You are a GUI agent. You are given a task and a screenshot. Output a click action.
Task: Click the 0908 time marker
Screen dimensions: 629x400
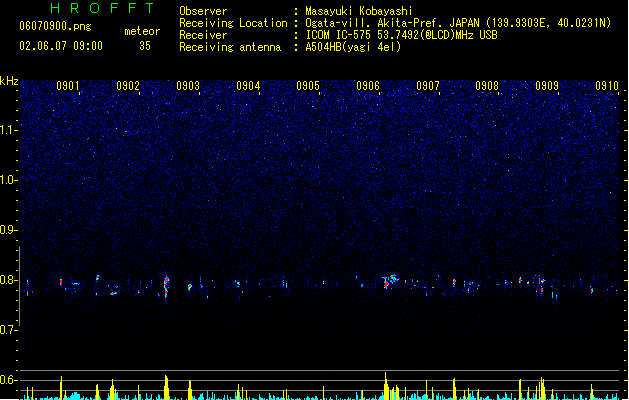[x=487, y=86]
